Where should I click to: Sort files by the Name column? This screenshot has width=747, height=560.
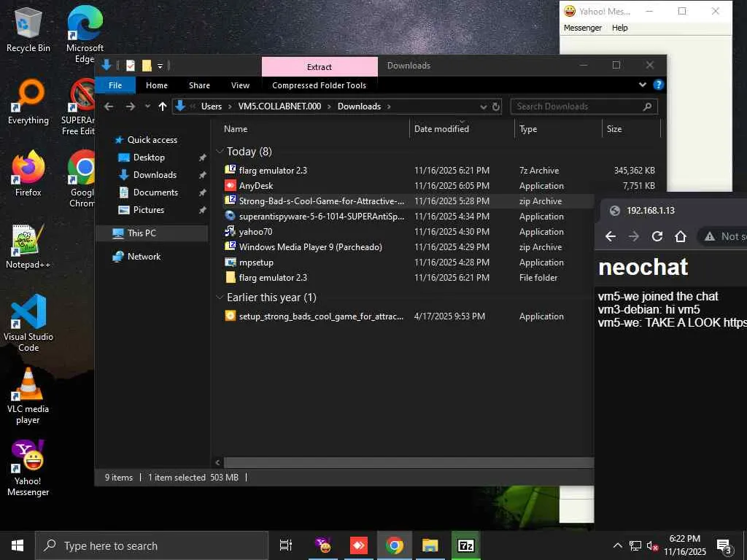click(x=314, y=128)
